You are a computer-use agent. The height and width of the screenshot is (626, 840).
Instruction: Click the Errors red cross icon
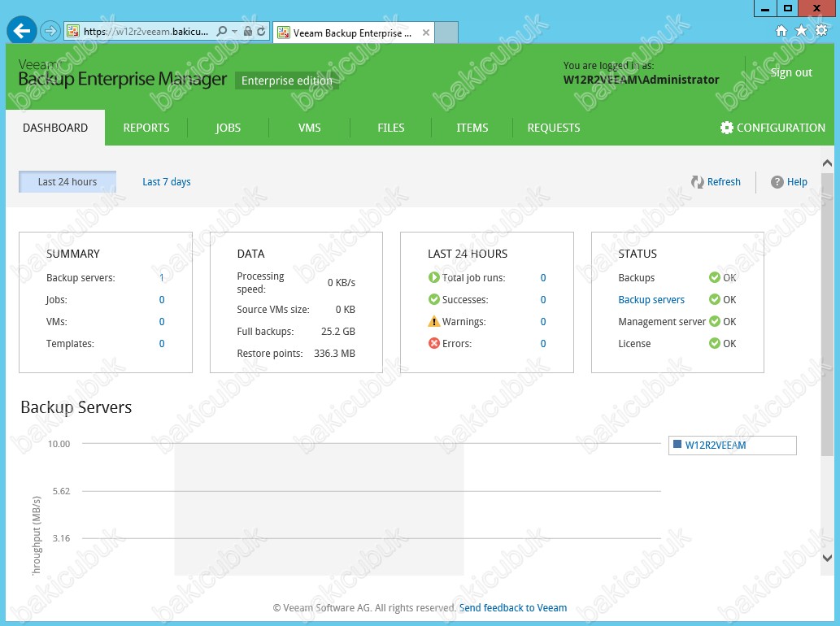(434, 343)
